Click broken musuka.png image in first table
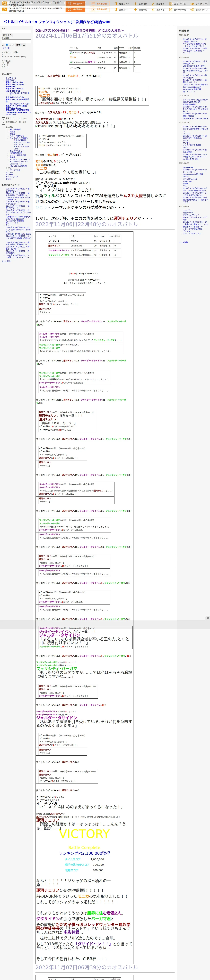 [77, 53]
